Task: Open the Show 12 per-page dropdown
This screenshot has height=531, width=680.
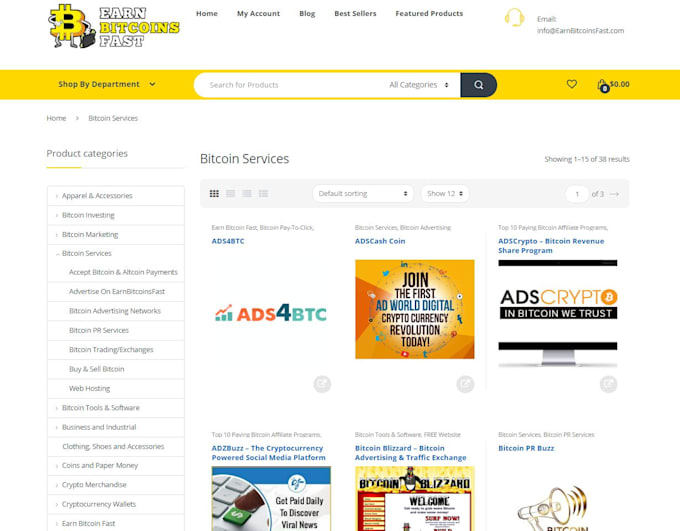Action: [x=445, y=193]
